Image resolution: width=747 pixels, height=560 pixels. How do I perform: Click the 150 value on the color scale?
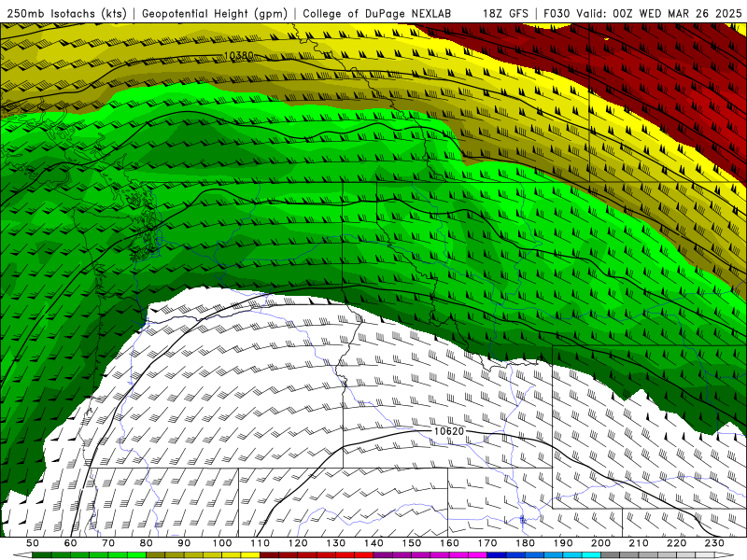tap(412, 543)
